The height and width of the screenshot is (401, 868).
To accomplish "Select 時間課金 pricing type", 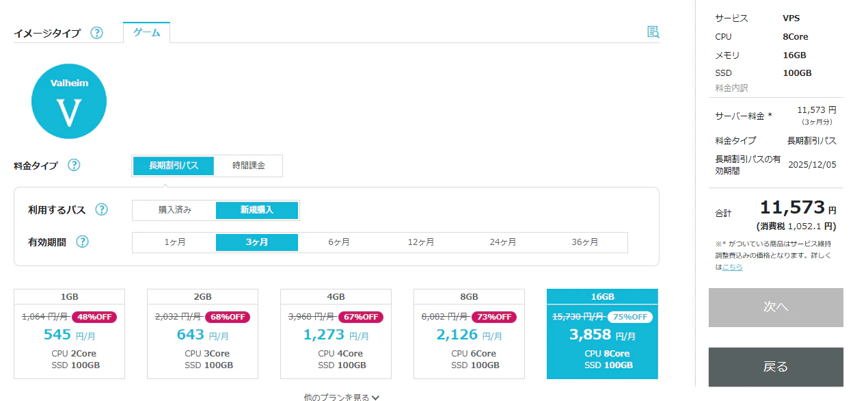I will click(248, 166).
